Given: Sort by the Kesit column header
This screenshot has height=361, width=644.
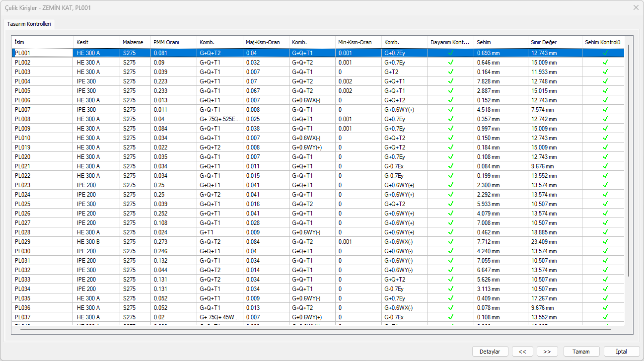Looking at the screenshot, I should pos(97,42).
